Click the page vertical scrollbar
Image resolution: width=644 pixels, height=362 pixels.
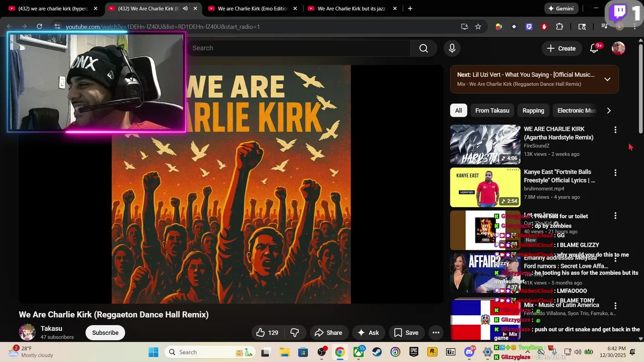pyautogui.click(x=640, y=88)
